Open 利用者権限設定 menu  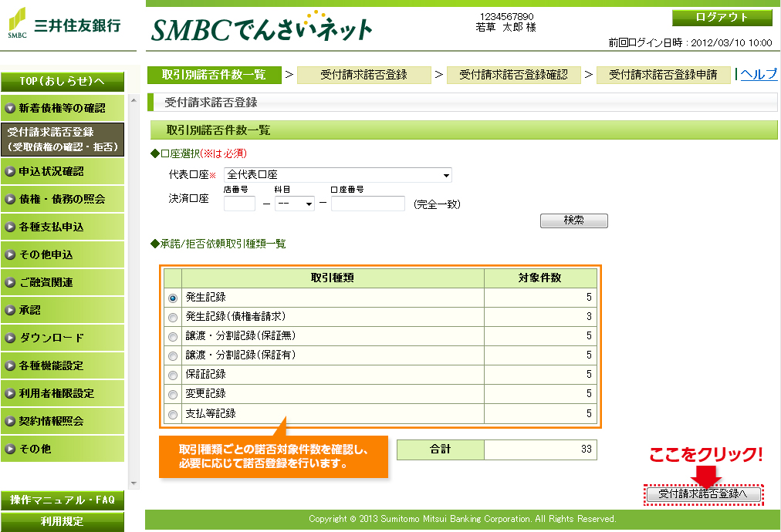pyautogui.click(x=63, y=393)
